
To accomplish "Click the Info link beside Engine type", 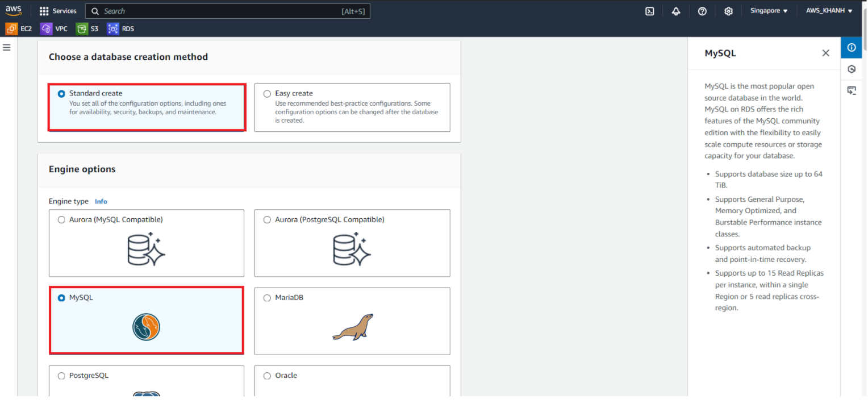I will coord(101,201).
